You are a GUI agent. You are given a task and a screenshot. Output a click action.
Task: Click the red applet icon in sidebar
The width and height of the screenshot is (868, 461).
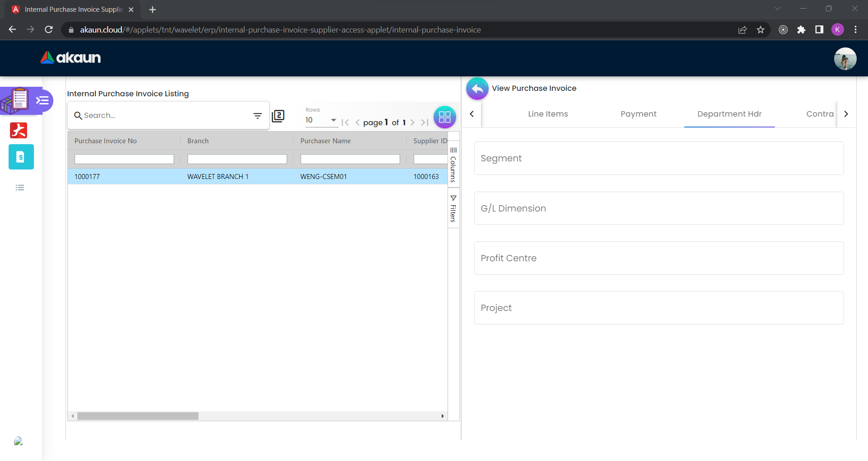[x=19, y=130]
